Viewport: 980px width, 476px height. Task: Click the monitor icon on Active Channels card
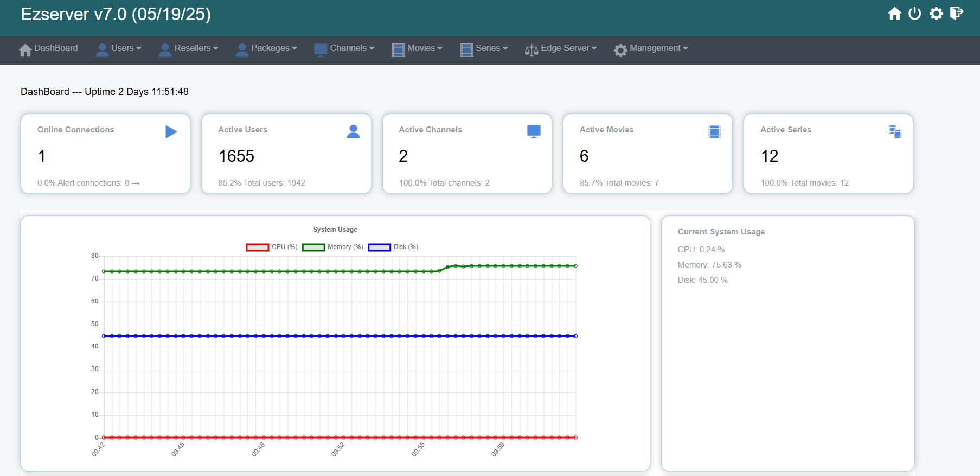[x=534, y=131]
